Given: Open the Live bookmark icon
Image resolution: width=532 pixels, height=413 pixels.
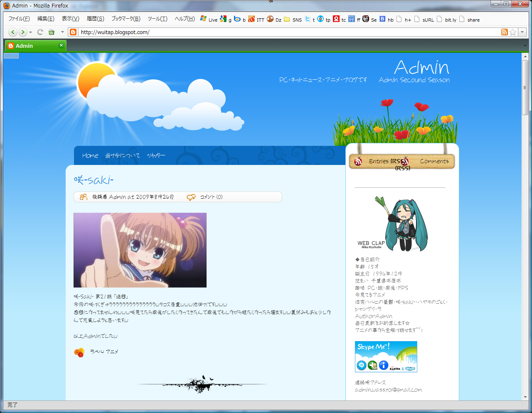Looking at the screenshot, I should [x=209, y=19].
